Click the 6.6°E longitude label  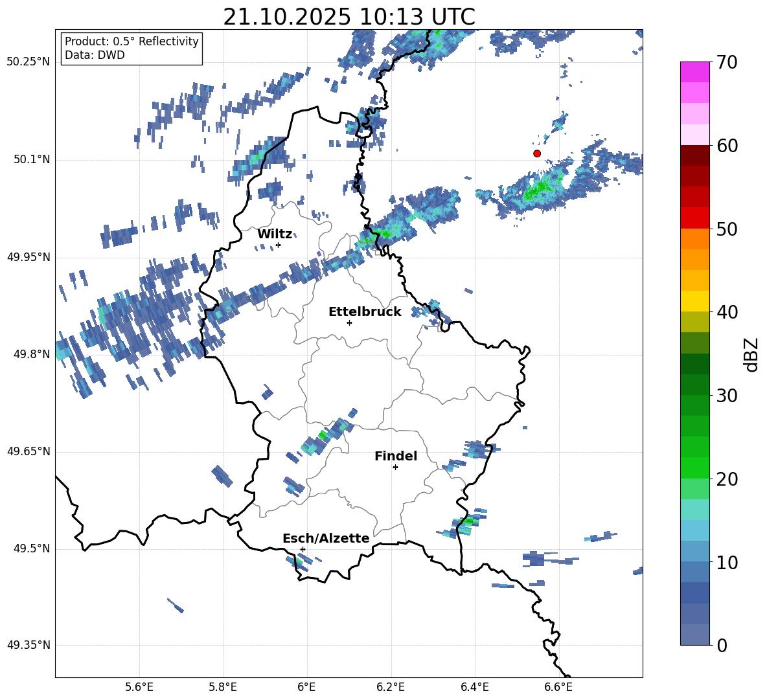pos(558,687)
